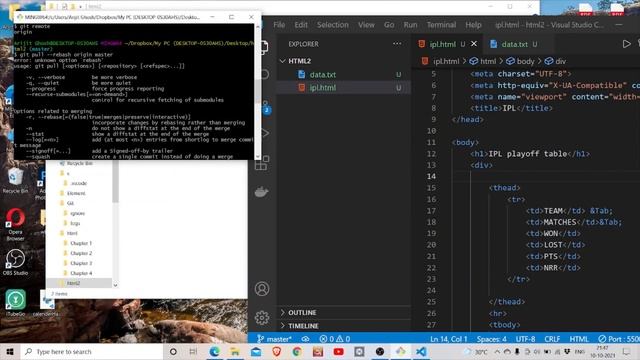Click ipl.html in the breadcrumb
Image resolution: width=640 pixels, height=360 pixels.
coord(446,61)
